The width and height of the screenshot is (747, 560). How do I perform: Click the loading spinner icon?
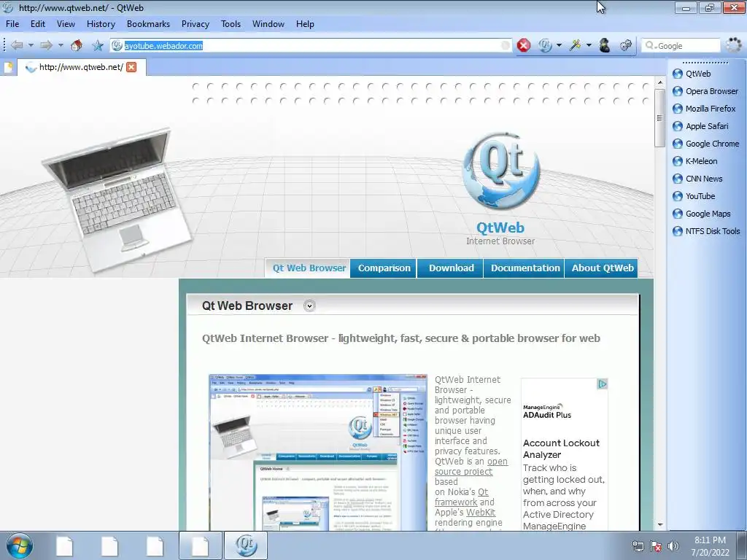pos(734,45)
